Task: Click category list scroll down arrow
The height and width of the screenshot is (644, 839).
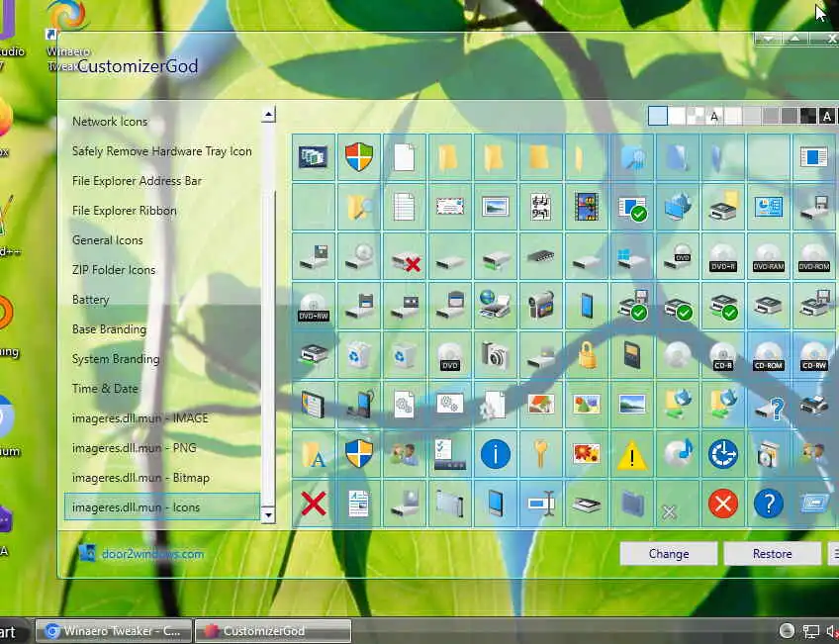Action: coord(268,514)
